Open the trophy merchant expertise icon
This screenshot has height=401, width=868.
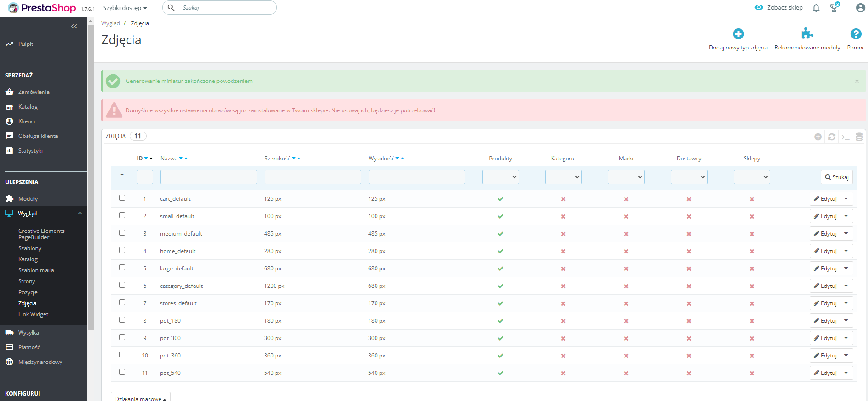(x=834, y=7)
